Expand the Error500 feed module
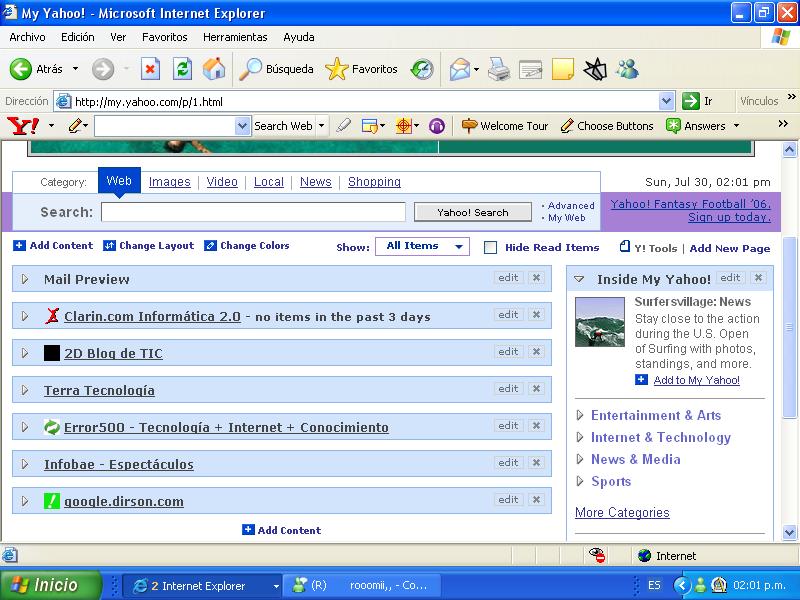 pos(24,427)
